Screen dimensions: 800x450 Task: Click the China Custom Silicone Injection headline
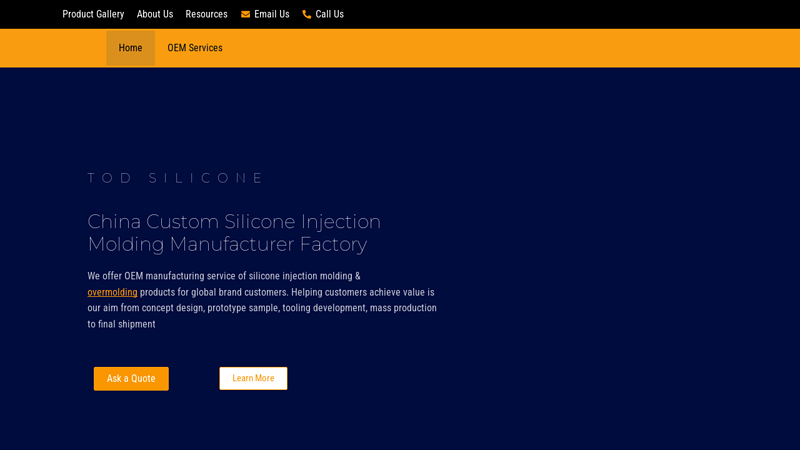[234, 221]
